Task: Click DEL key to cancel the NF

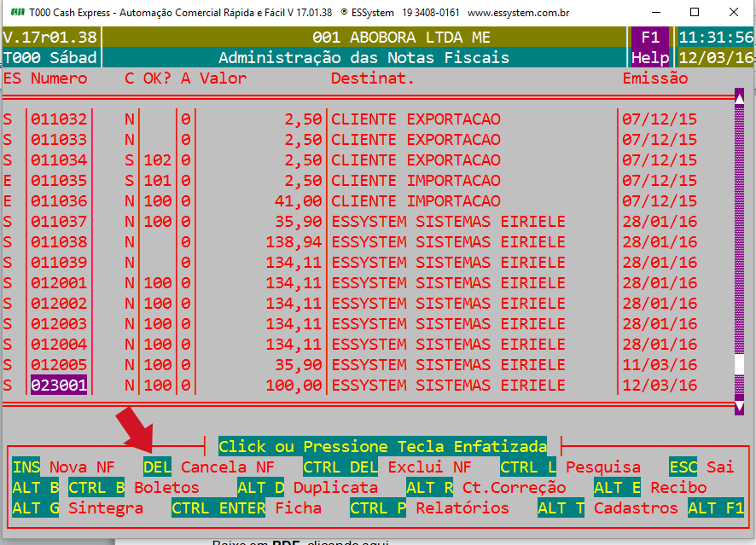Action: (x=157, y=467)
